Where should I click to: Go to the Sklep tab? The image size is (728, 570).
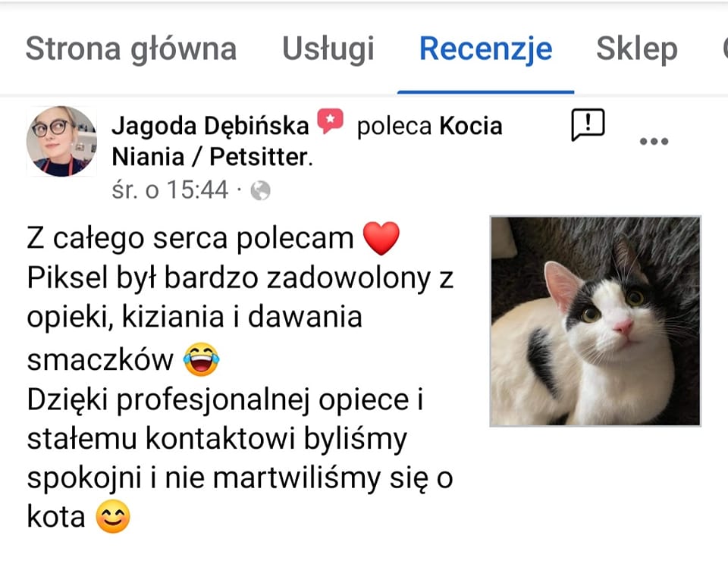[x=636, y=49]
